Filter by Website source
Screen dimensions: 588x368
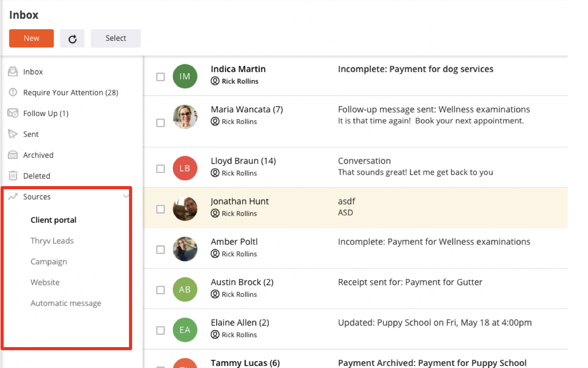pyautogui.click(x=45, y=282)
